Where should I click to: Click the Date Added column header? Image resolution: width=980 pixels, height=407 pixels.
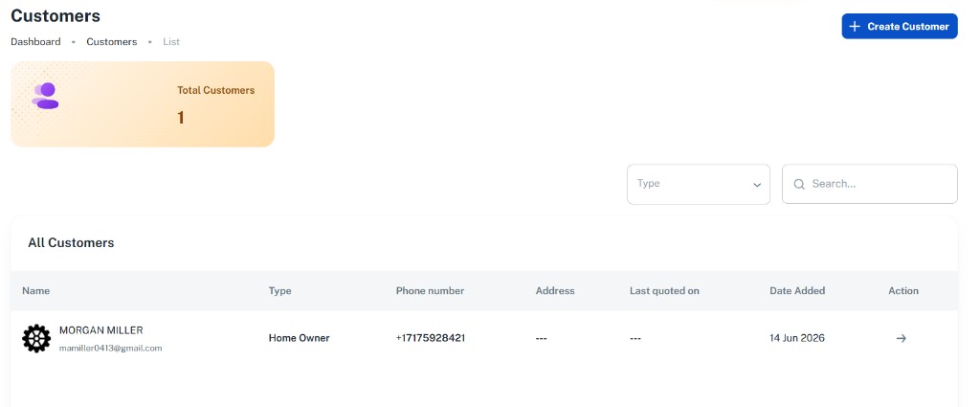pyautogui.click(x=797, y=291)
